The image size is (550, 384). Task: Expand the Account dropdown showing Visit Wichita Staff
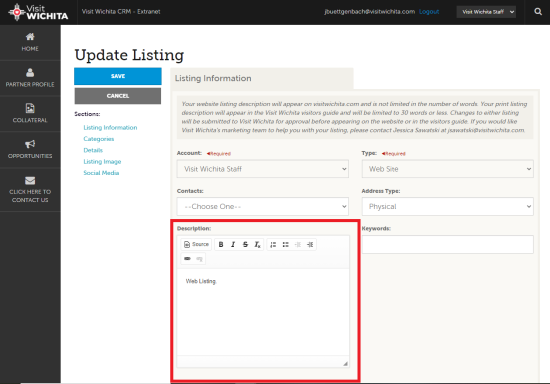pyautogui.click(x=263, y=169)
